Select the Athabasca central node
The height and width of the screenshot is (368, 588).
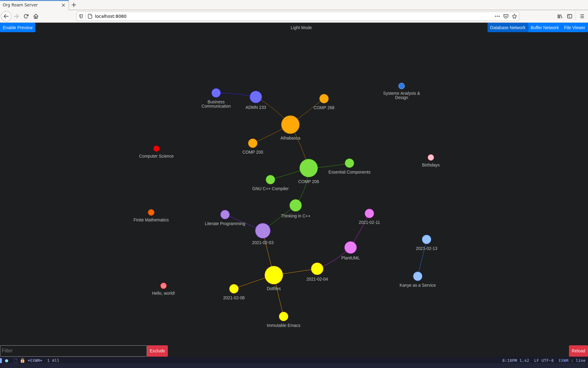[x=290, y=125]
